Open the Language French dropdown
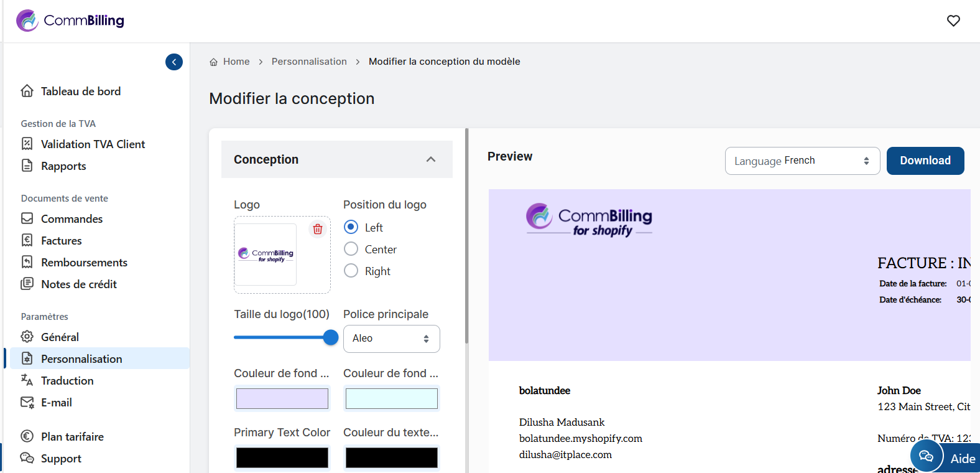Image resolution: width=980 pixels, height=473 pixels. 802,161
